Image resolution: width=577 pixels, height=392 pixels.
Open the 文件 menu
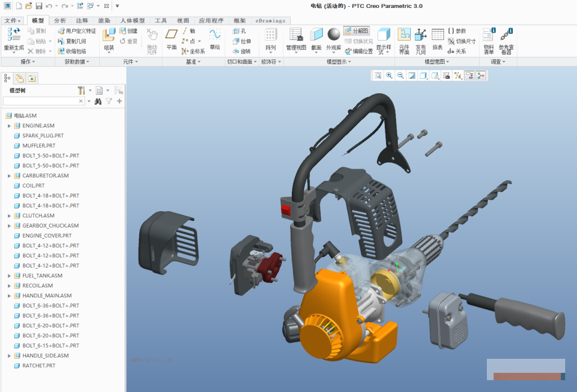click(x=12, y=21)
